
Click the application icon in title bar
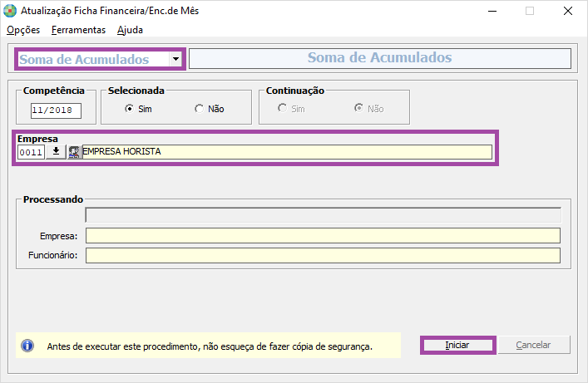[10, 11]
